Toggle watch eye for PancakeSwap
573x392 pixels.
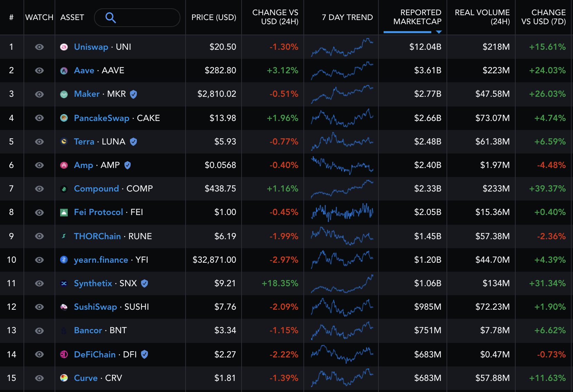pyautogui.click(x=39, y=118)
